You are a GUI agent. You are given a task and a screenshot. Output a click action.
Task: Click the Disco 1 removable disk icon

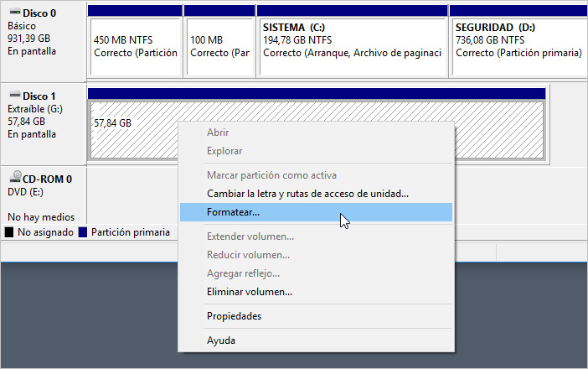pyautogui.click(x=12, y=95)
